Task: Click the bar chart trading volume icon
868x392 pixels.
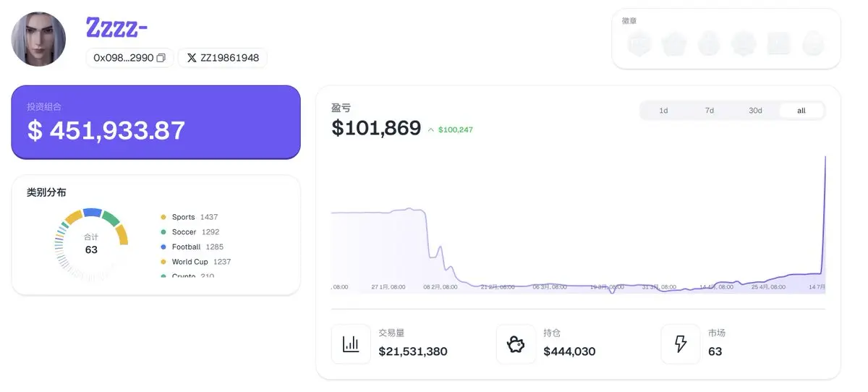Action: click(351, 344)
